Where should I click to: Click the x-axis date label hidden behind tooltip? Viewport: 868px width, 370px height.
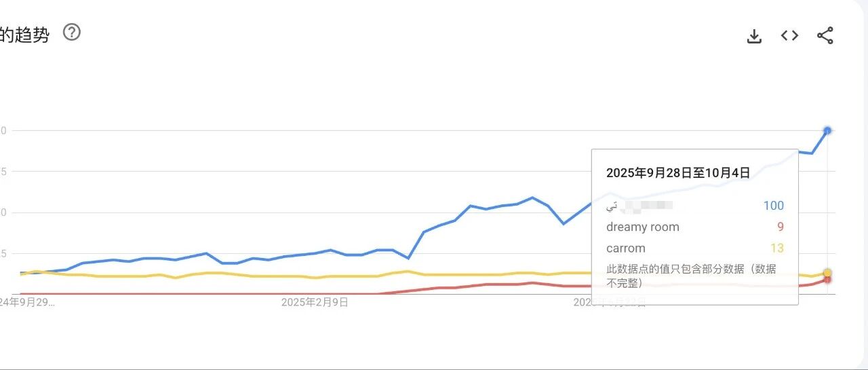click(x=610, y=302)
